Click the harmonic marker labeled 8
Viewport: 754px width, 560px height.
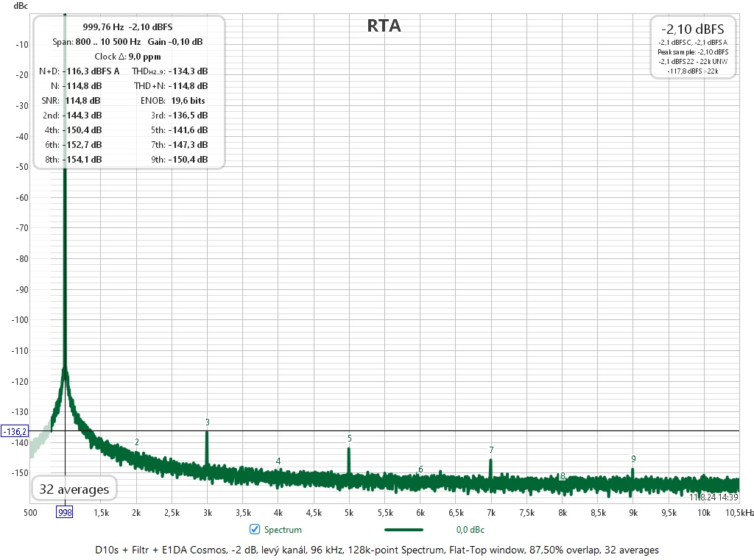(x=562, y=476)
